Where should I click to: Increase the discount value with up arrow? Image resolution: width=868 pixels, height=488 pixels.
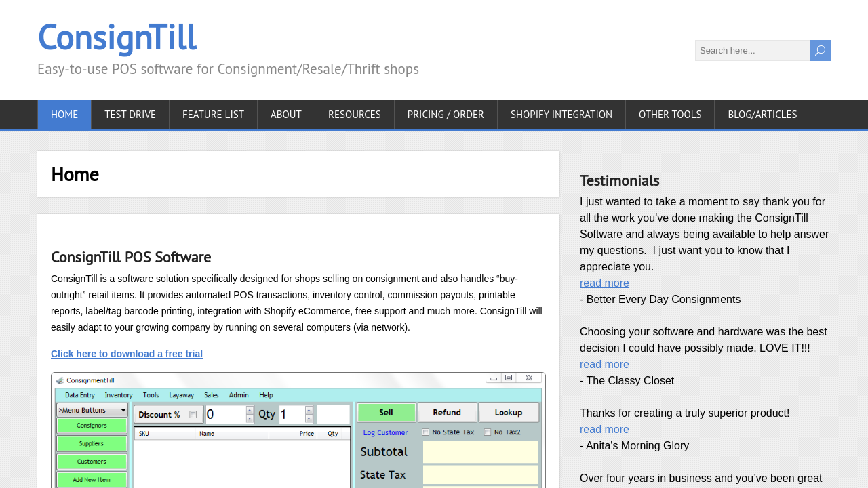pos(250,410)
